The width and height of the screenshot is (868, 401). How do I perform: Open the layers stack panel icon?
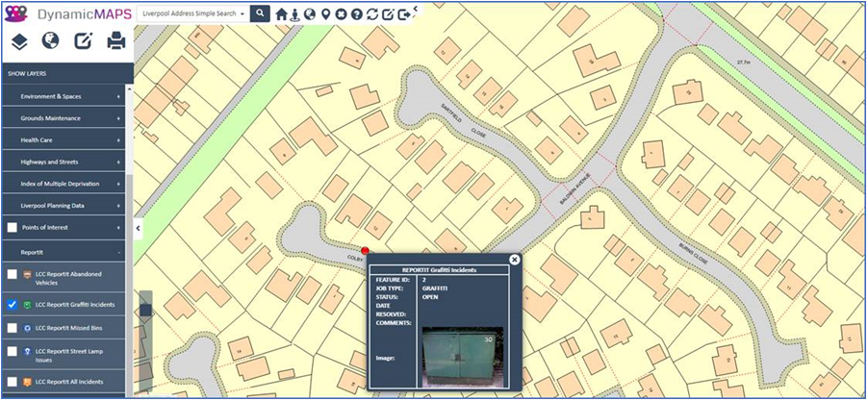19,41
